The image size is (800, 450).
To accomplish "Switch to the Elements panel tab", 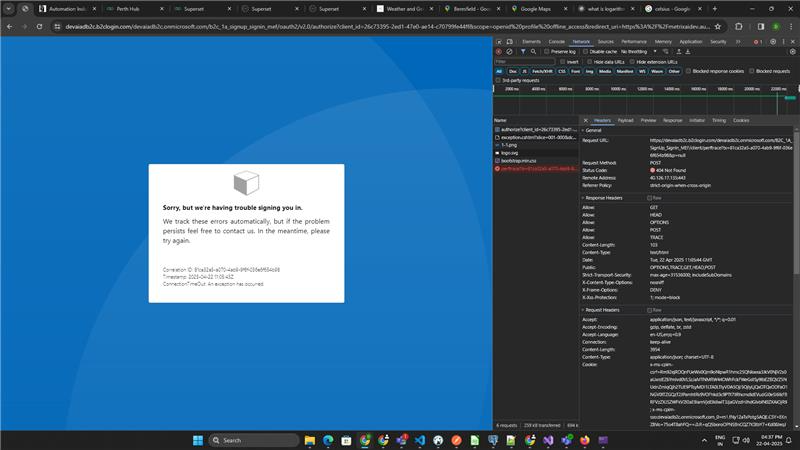I will [531, 42].
